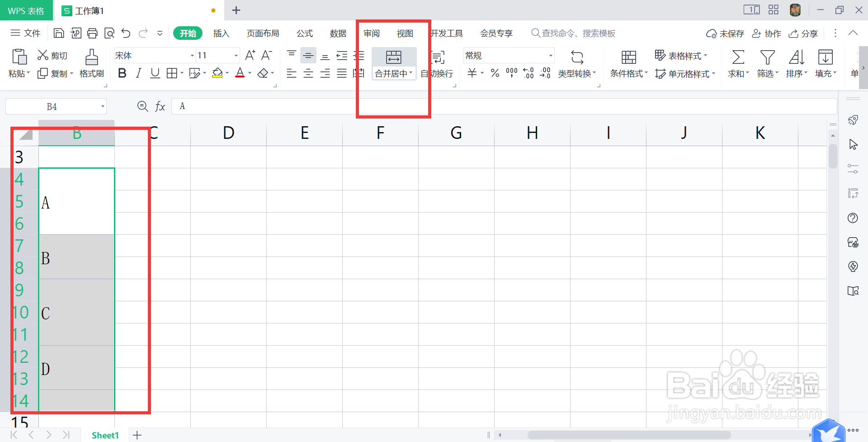Cut selection with 剪切

pos(52,55)
